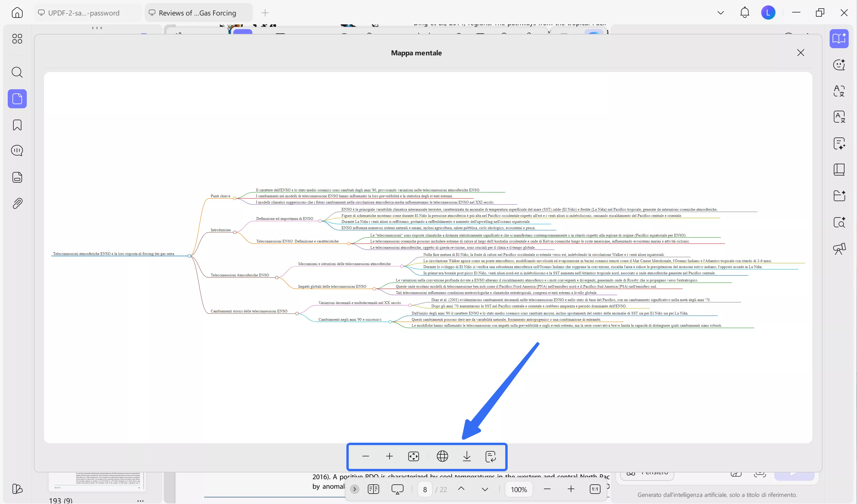Image resolution: width=857 pixels, height=504 pixels.
Task: Toggle two-page reading view
Action: [x=373, y=489]
